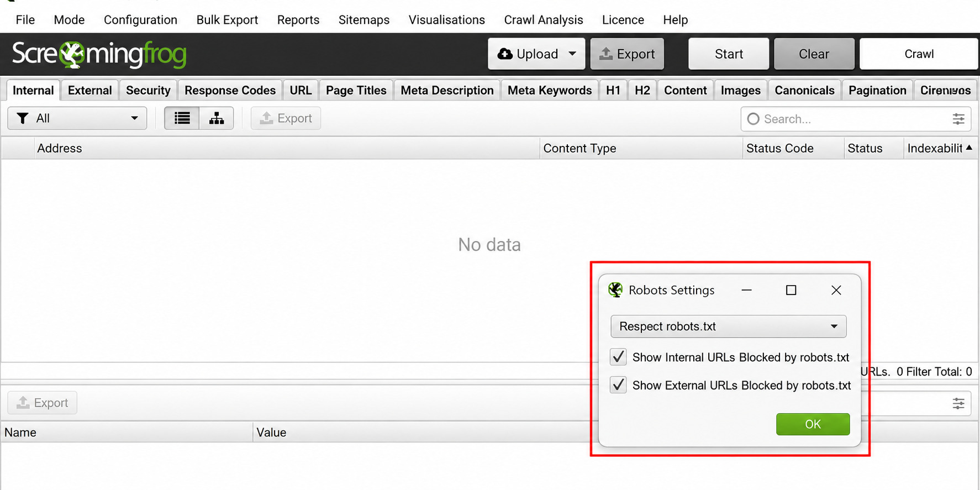Screen dimensions: 980x490
Task: Open the Reports menu
Action: coord(298,20)
